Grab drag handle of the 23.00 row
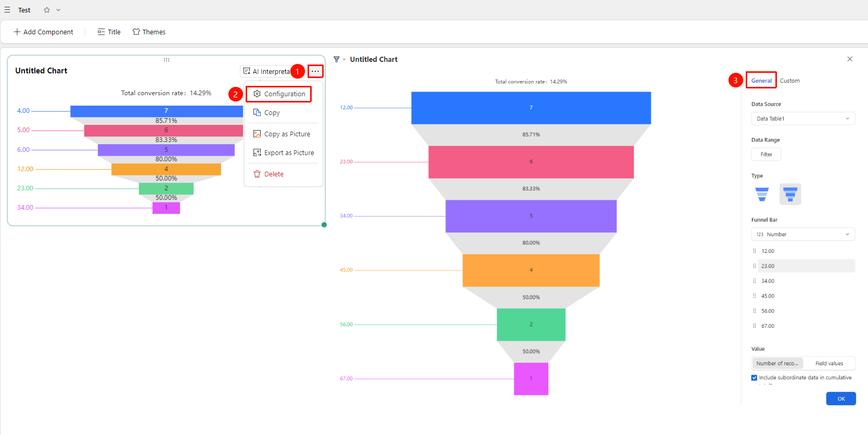Image resolution: width=868 pixels, height=435 pixels. (x=755, y=266)
